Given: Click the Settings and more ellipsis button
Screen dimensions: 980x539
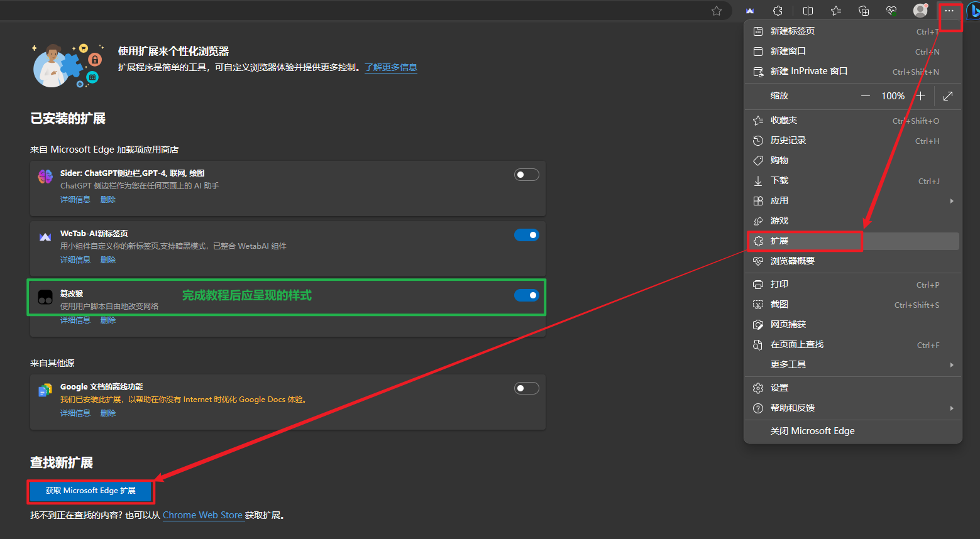Looking at the screenshot, I should [949, 11].
